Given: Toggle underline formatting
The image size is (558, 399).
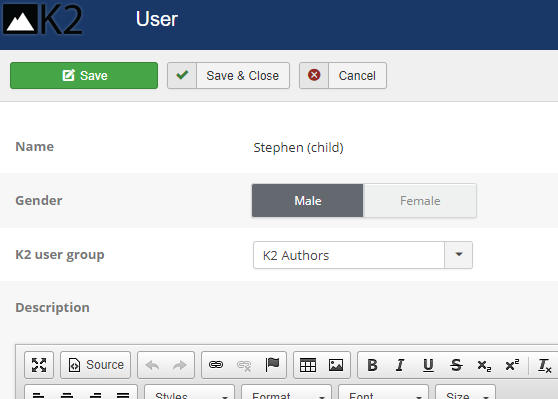Looking at the screenshot, I should (428, 365).
